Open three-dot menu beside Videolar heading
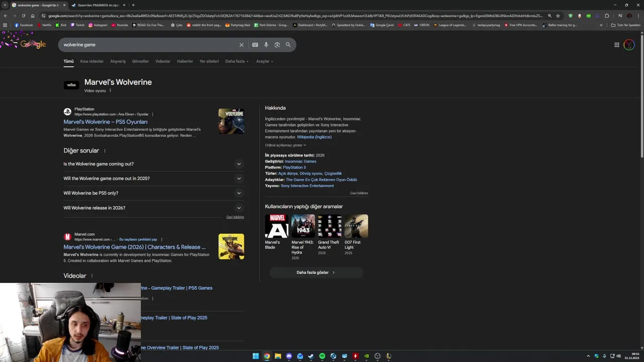The height and width of the screenshot is (362, 644). [92, 276]
